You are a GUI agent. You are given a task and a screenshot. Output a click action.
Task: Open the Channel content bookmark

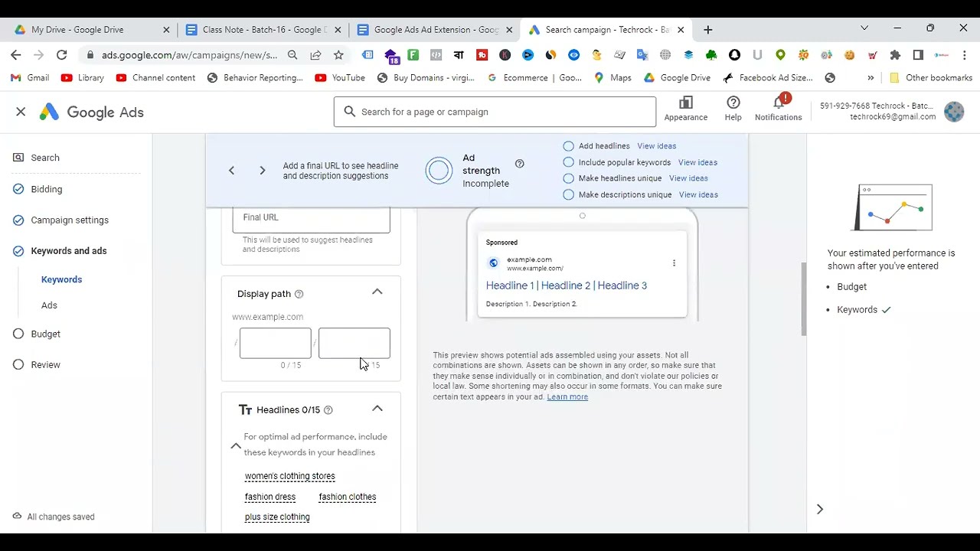coord(155,78)
